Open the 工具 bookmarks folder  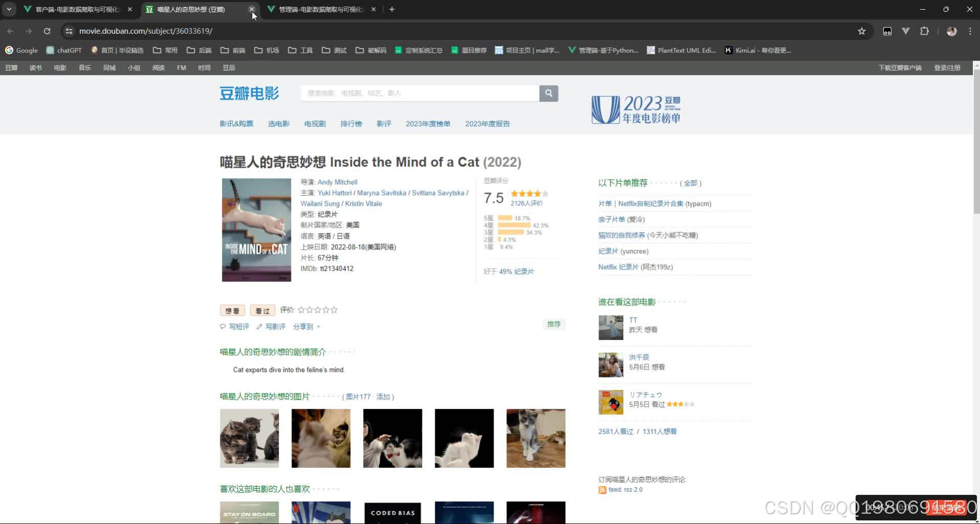(300, 50)
